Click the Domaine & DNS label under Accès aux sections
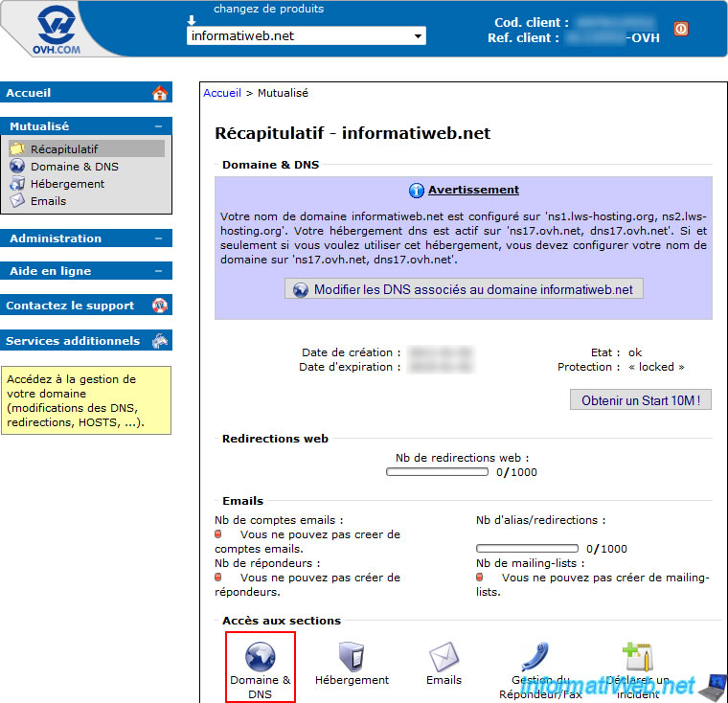 [260, 688]
